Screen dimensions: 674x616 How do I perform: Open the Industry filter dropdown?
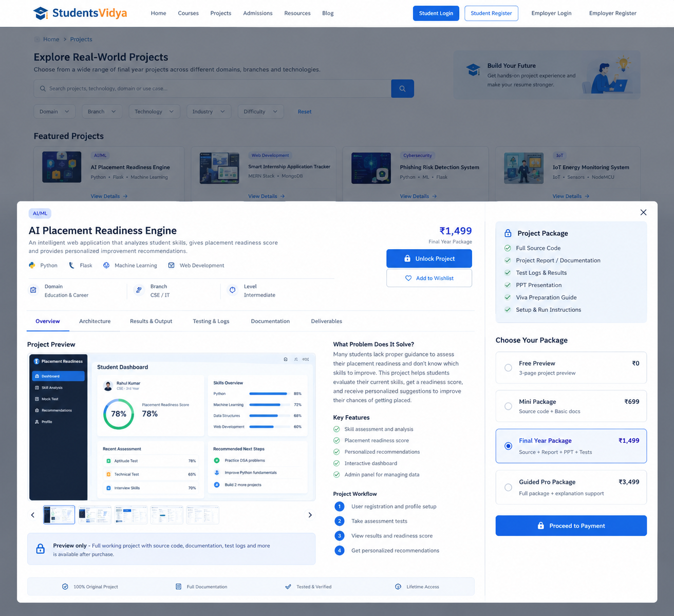coord(209,111)
